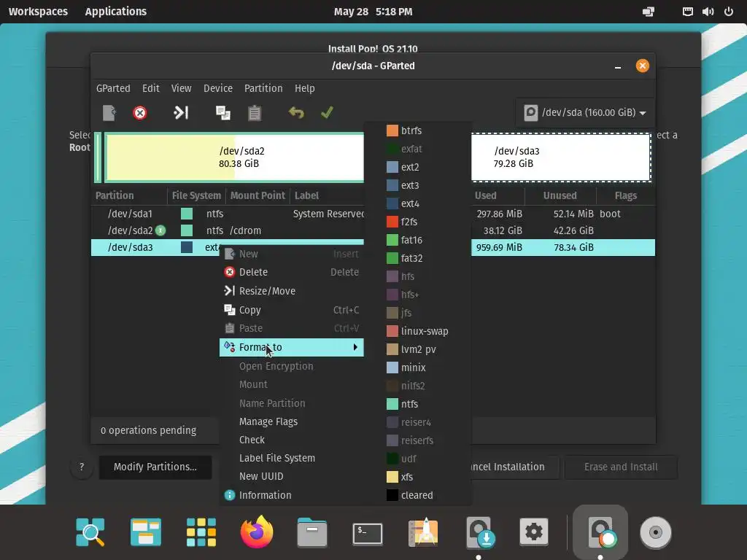Choose btrfs in the Format to submenu
747x560 pixels.
pyautogui.click(x=418, y=131)
